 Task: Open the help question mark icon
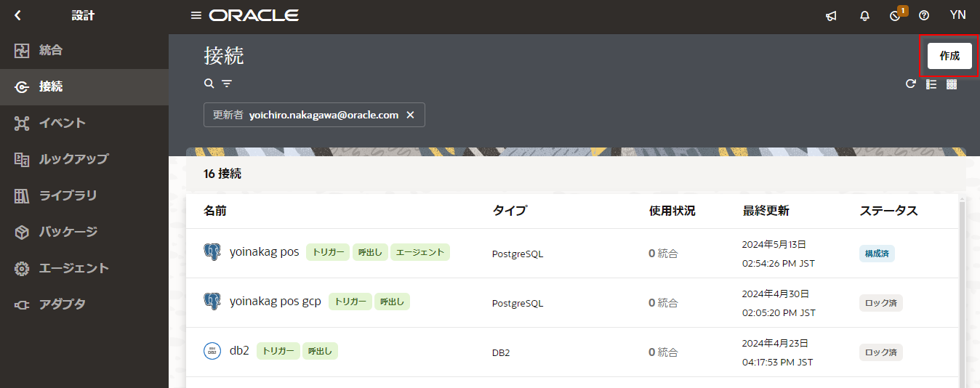pyautogui.click(x=924, y=16)
